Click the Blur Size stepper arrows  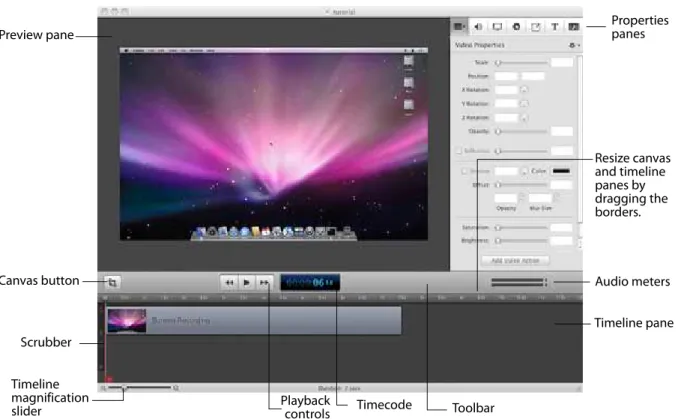point(556,198)
